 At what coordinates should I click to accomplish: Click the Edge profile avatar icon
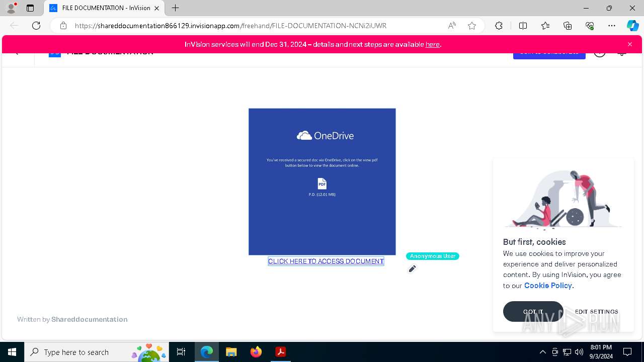tap(11, 8)
